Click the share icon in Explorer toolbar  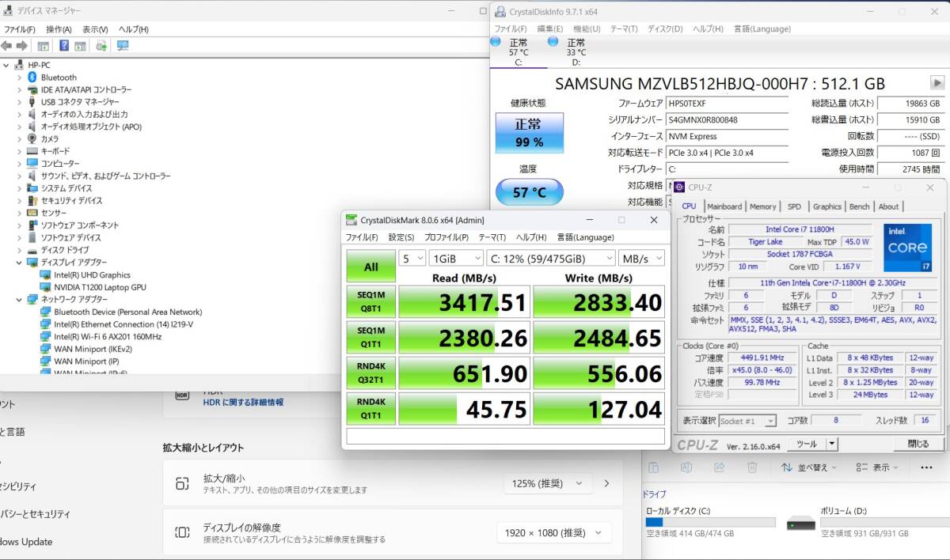click(x=719, y=467)
